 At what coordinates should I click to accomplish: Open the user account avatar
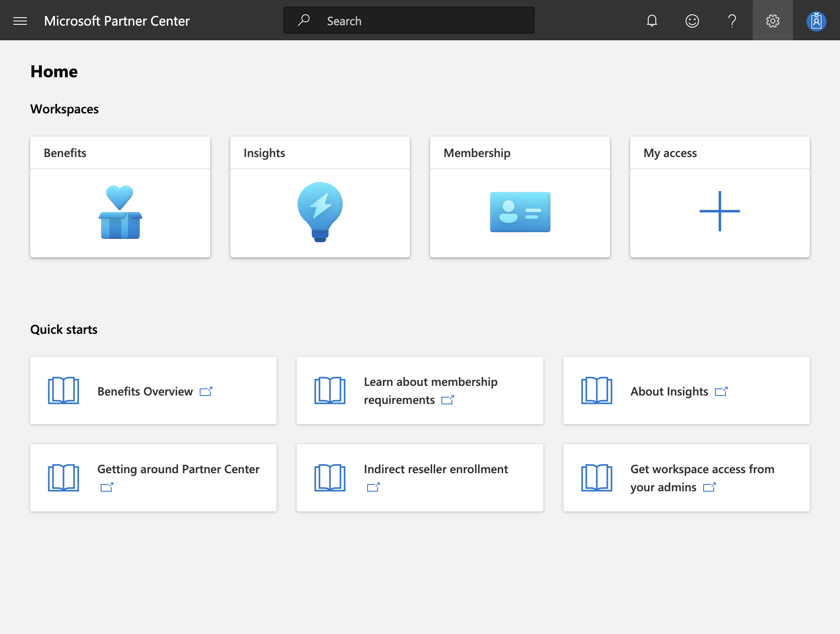click(816, 21)
